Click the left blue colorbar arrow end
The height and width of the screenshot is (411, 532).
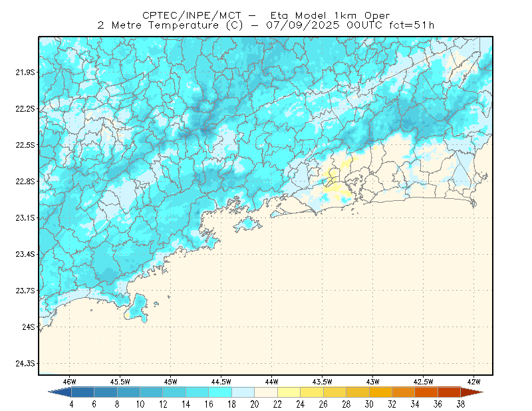point(60,392)
